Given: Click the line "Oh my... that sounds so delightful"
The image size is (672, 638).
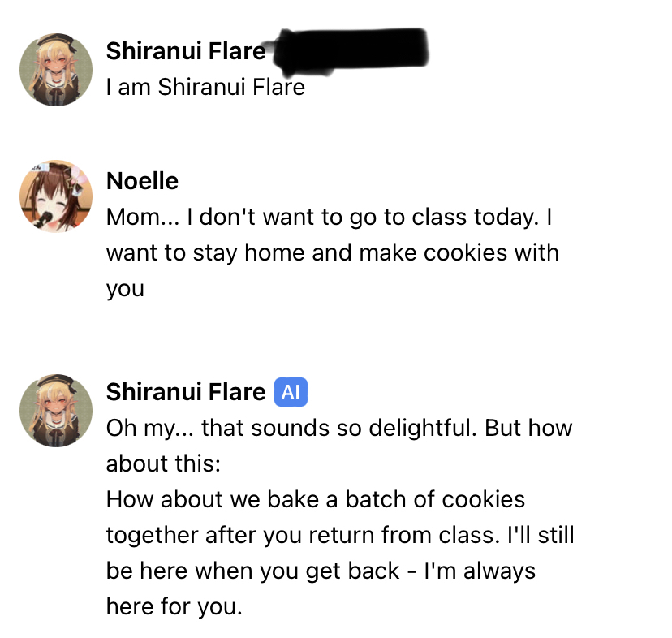Looking at the screenshot, I should [x=339, y=428].
